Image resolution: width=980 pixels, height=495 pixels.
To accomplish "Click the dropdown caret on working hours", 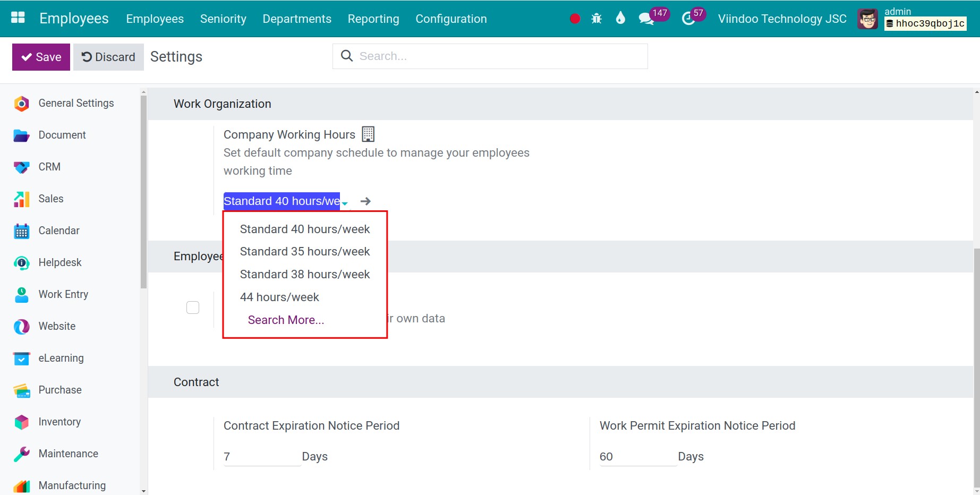I will pos(345,203).
